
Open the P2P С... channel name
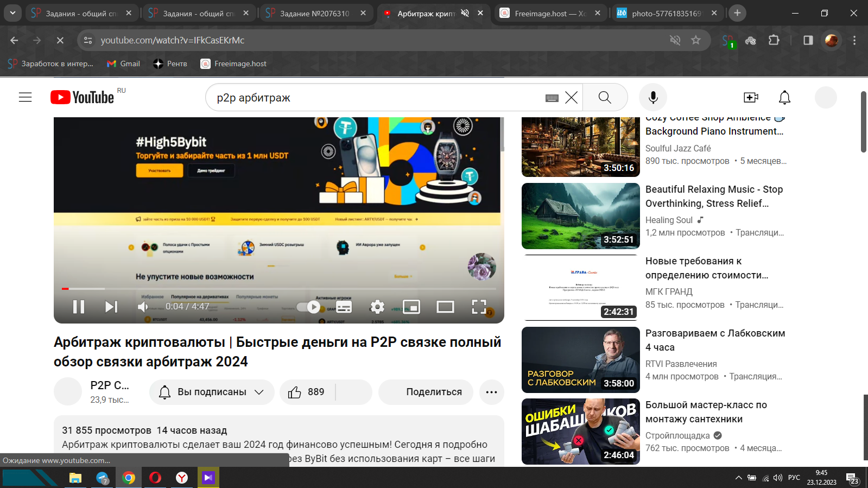(110, 385)
